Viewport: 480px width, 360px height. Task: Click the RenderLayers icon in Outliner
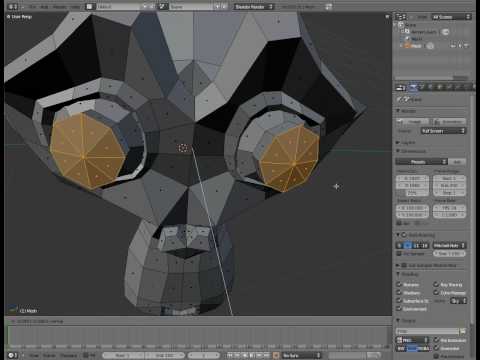(407, 32)
